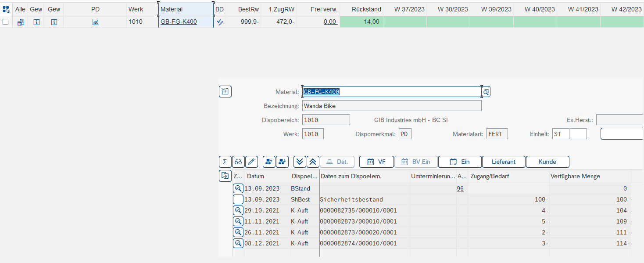Tick the checkbox for row GB-FG-K400
The width and height of the screenshot is (644, 263).
pos(6,22)
